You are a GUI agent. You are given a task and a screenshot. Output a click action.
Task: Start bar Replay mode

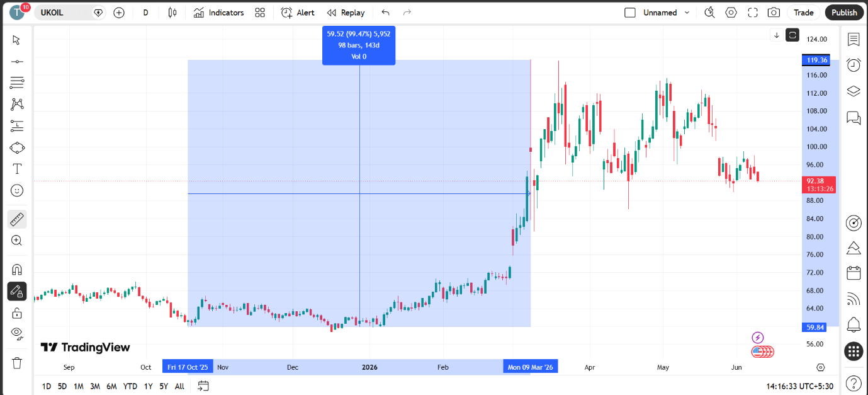coord(346,13)
